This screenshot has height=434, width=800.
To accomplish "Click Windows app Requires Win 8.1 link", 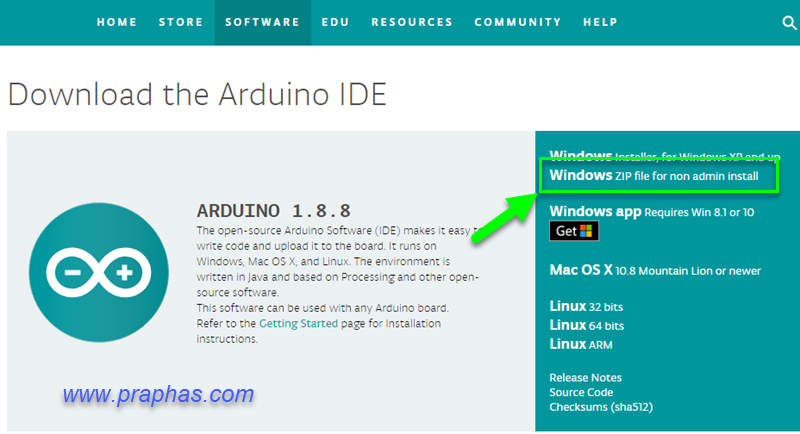I will pyautogui.click(x=652, y=212).
